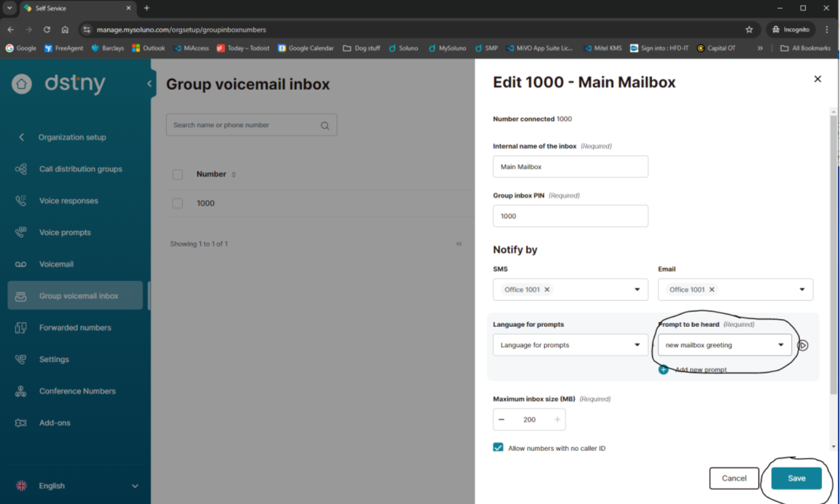Open the Chrome tab search dropdown
The height and width of the screenshot is (504, 840).
(x=10, y=8)
